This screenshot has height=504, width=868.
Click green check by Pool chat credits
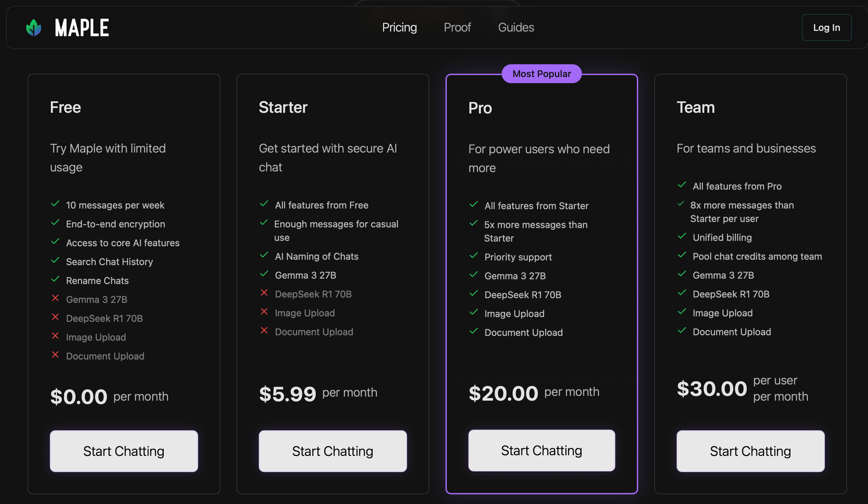click(x=682, y=255)
